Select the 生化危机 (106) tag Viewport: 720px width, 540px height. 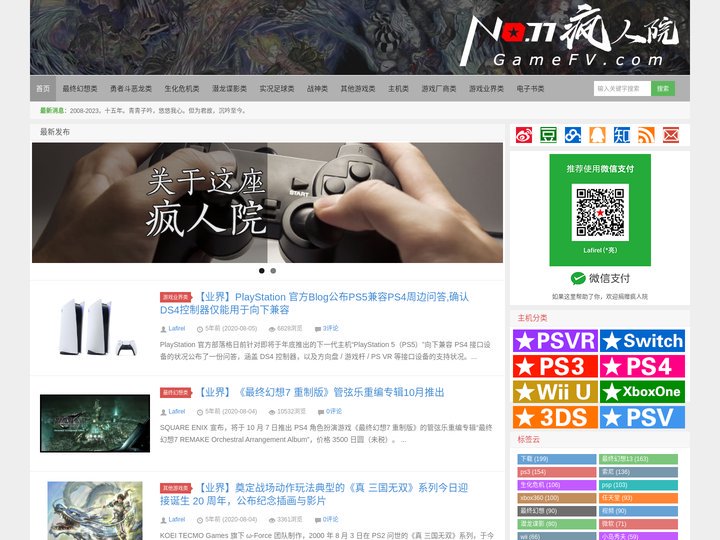(x=557, y=485)
